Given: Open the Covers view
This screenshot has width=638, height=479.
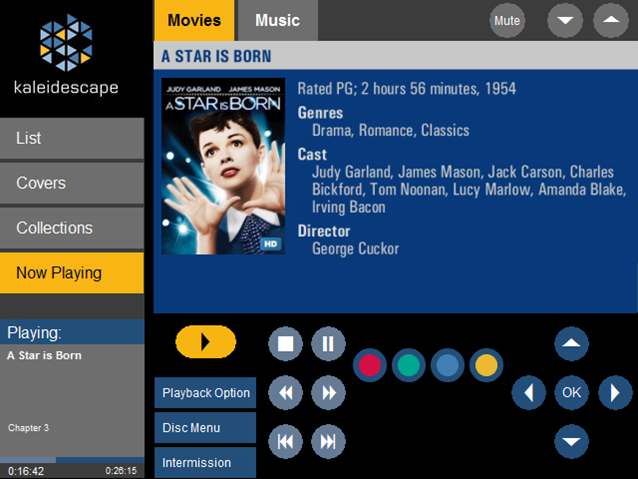Looking at the screenshot, I should coord(72,183).
